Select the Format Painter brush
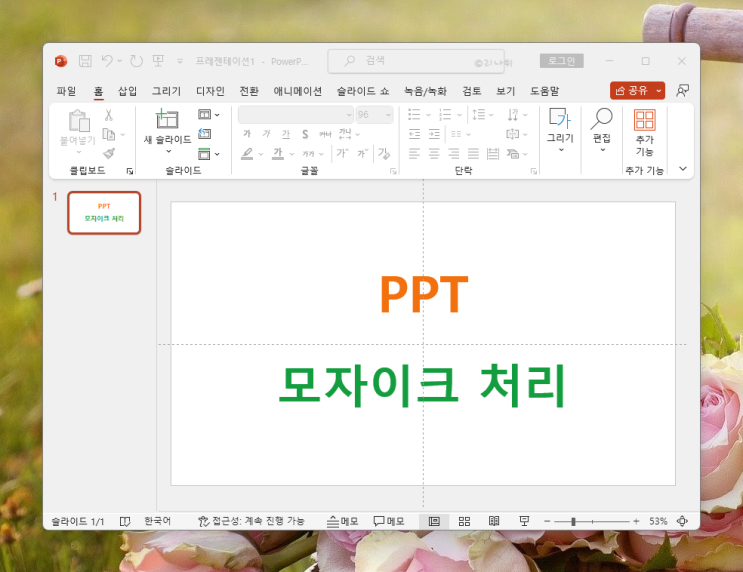The width and height of the screenshot is (743, 572). [x=109, y=153]
